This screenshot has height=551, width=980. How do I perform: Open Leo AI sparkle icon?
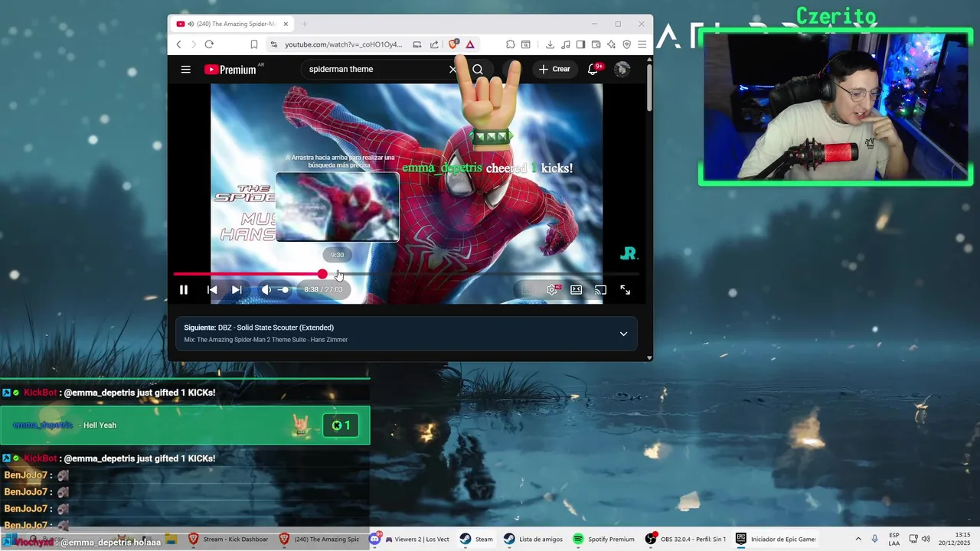click(x=611, y=44)
